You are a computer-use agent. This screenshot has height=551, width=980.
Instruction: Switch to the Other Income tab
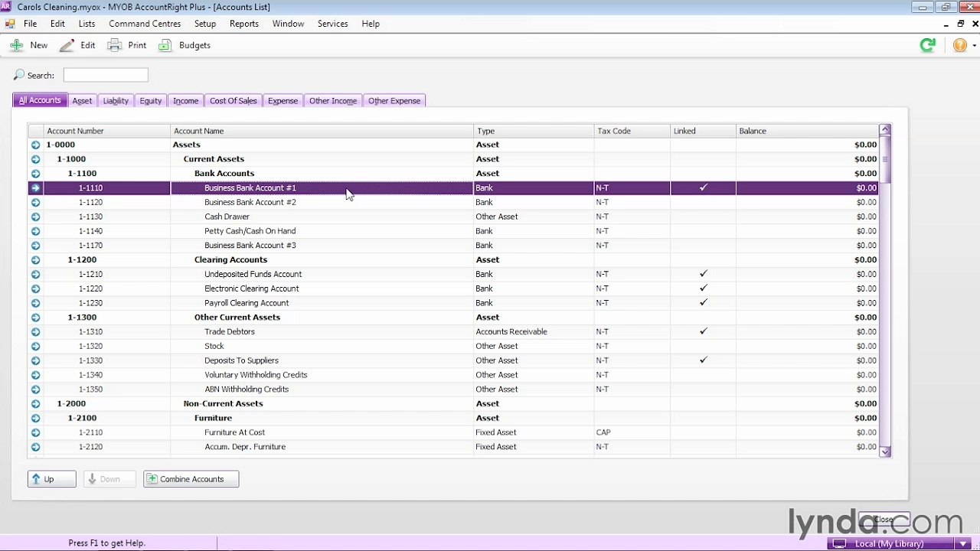[333, 101]
